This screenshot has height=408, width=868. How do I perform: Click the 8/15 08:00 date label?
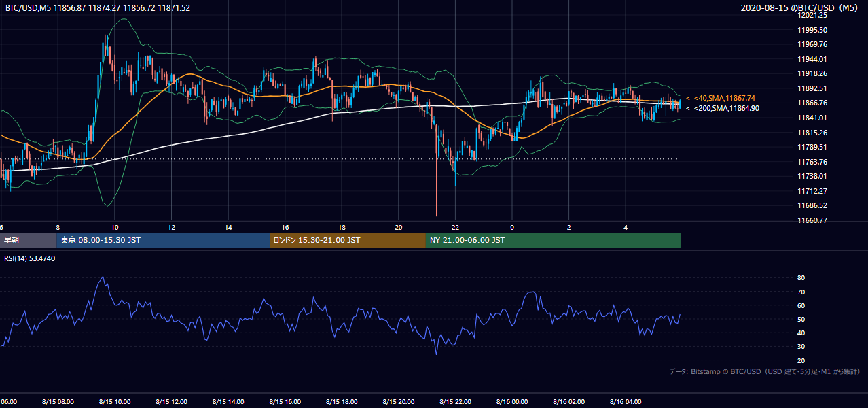pyautogui.click(x=58, y=402)
